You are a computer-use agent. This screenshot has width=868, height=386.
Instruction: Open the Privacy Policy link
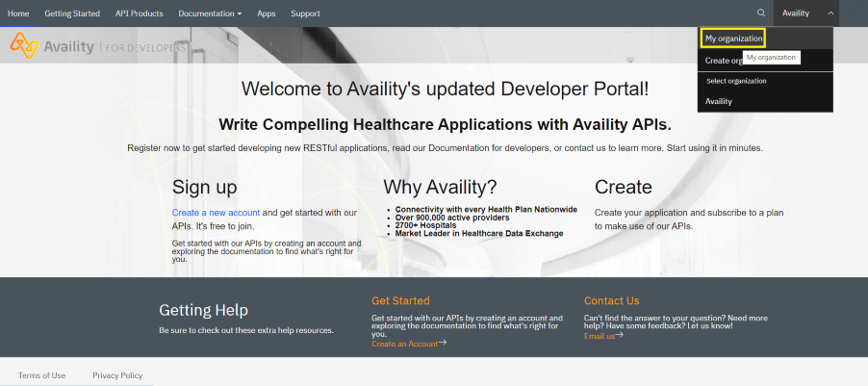[x=117, y=375]
